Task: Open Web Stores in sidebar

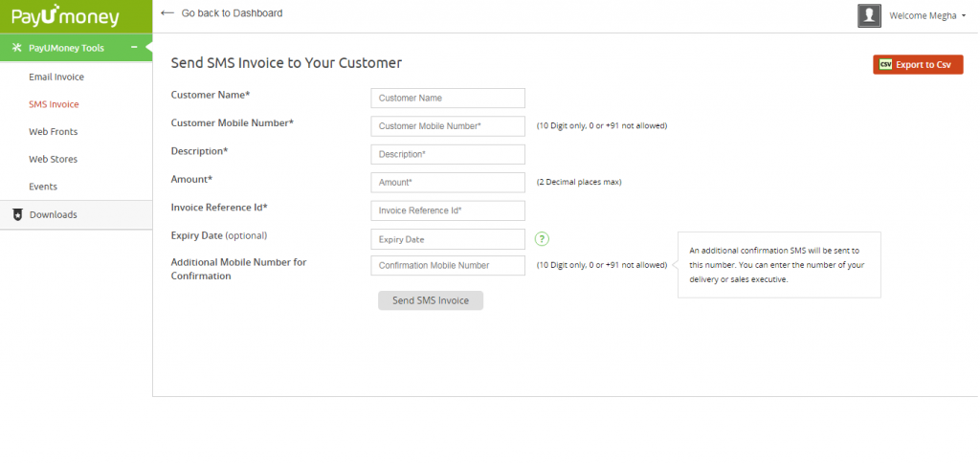Action: [54, 159]
